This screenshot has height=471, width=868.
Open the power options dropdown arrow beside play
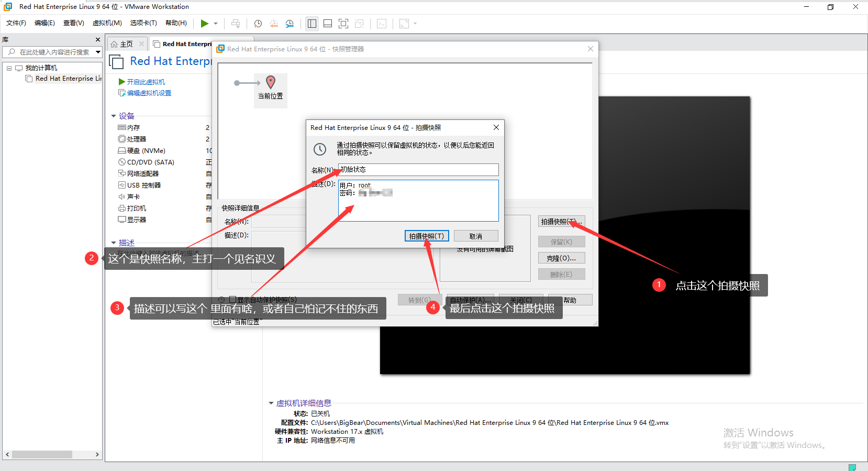point(216,24)
